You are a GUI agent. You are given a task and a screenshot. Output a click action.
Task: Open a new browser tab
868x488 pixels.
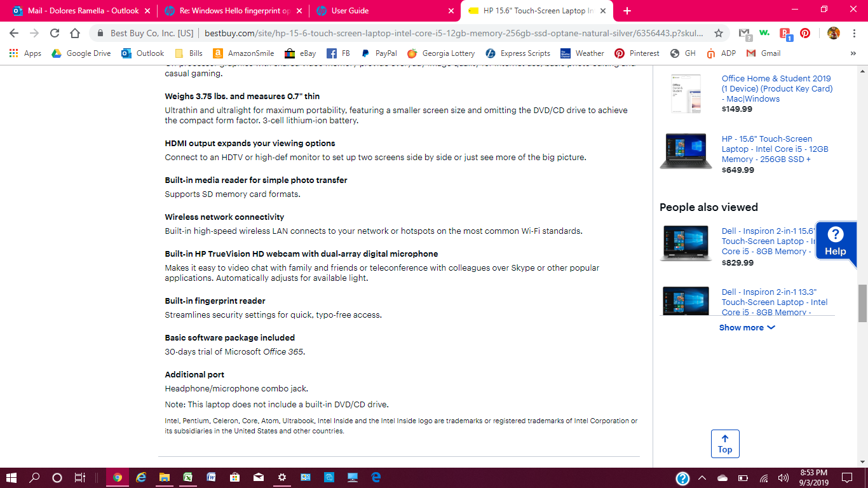627,11
